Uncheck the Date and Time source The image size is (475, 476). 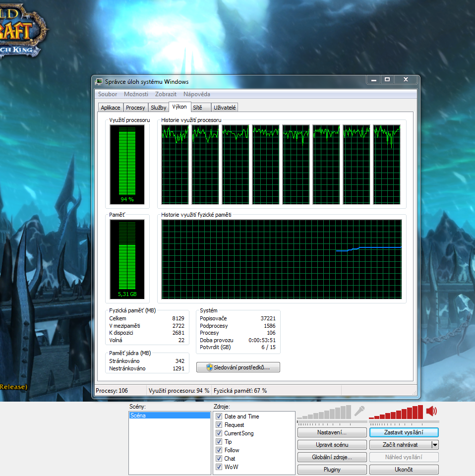[219, 416]
